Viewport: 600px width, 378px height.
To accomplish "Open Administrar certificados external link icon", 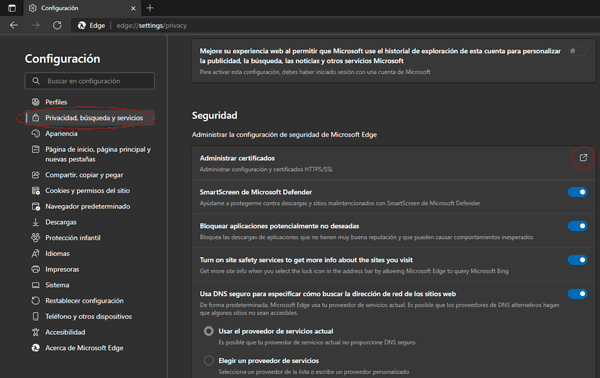I will coord(583,158).
